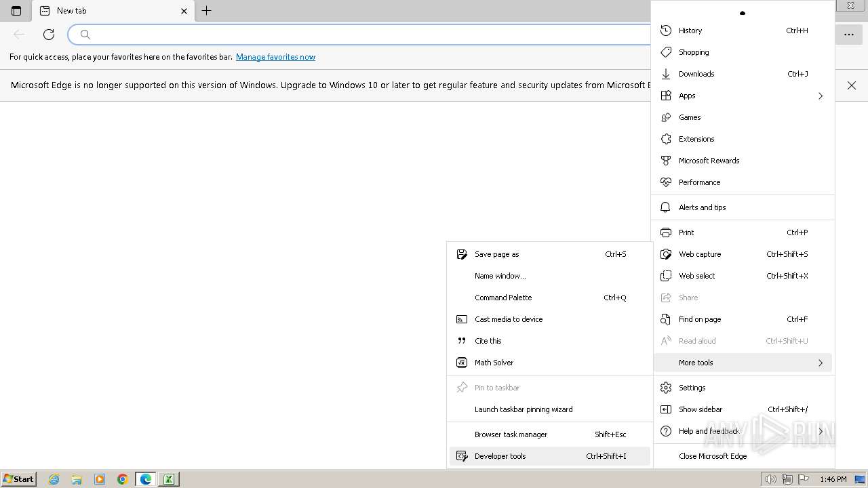Choose Cast media to device
This screenshot has width=868, height=488.
click(x=549, y=319)
